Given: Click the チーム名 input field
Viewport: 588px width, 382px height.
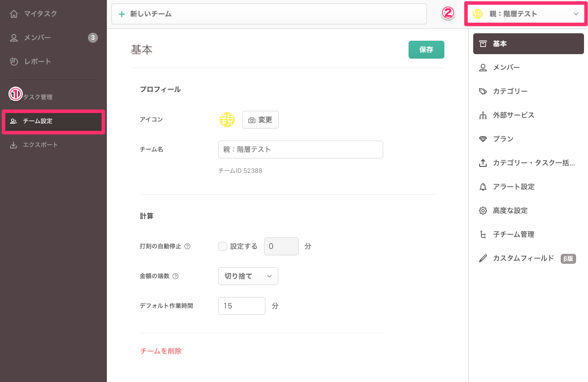Looking at the screenshot, I should [x=300, y=149].
